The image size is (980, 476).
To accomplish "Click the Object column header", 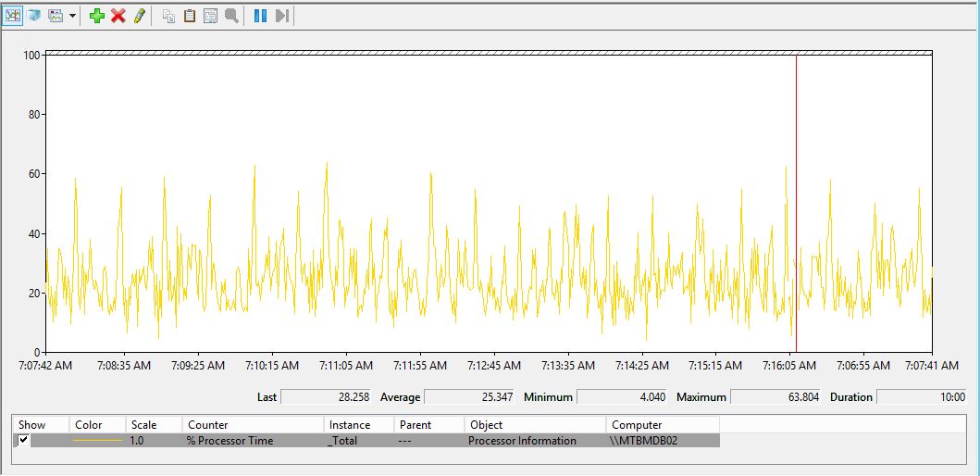I will tap(536, 425).
